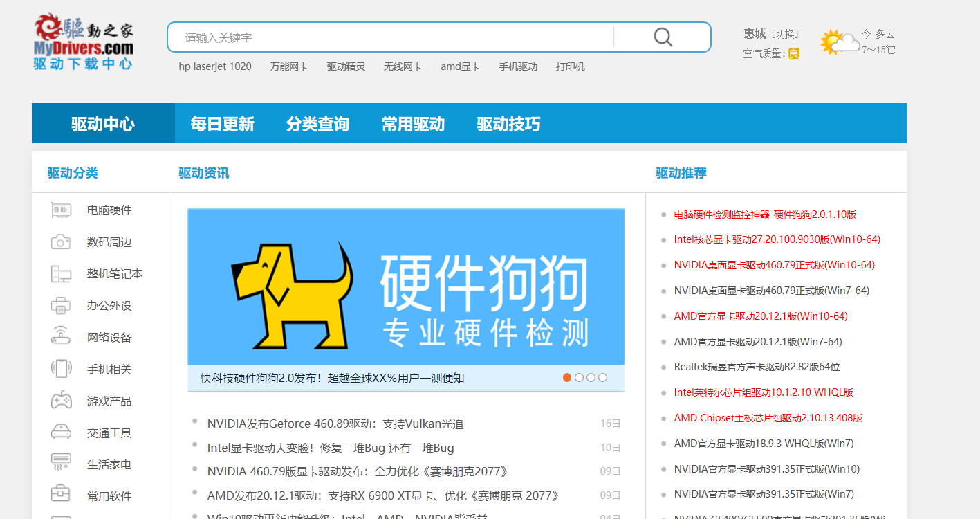Open the computer hardware category icon
Screen dimensions: 980x519
point(61,210)
